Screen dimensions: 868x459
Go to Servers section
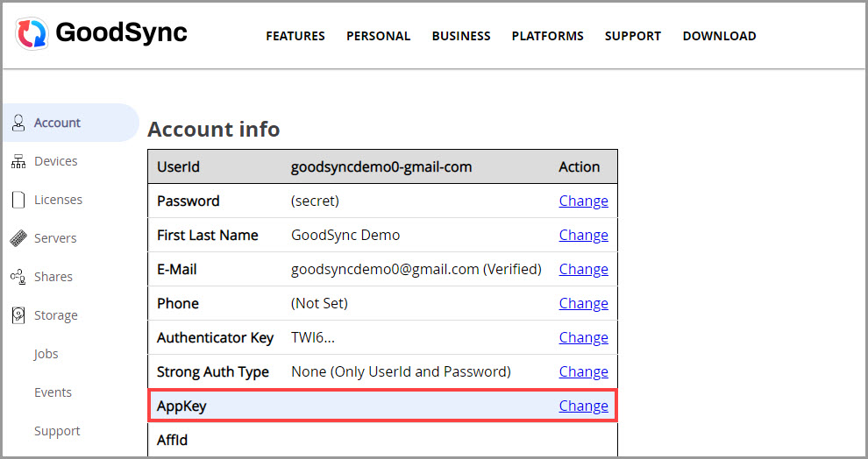point(55,238)
